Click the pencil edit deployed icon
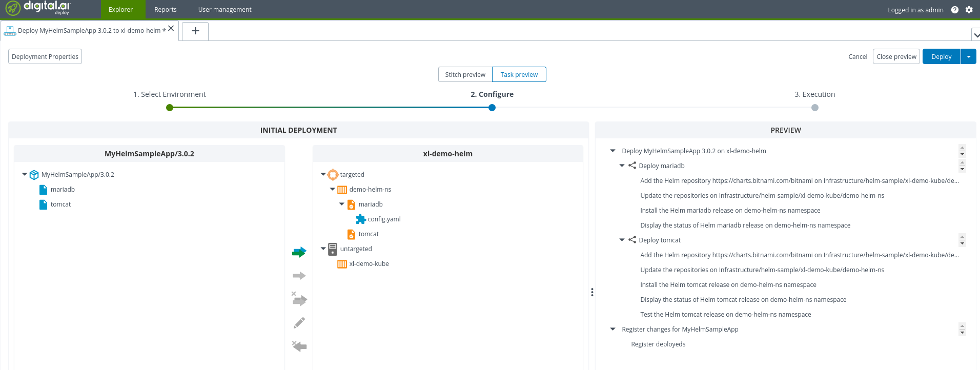Screen dimensions: 980x370 [x=299, y=323]
